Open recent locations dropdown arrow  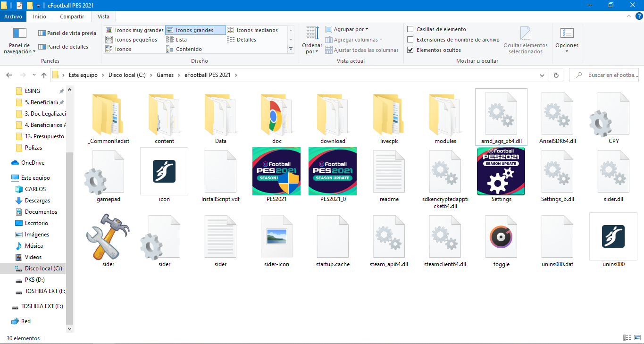(34, 75)
